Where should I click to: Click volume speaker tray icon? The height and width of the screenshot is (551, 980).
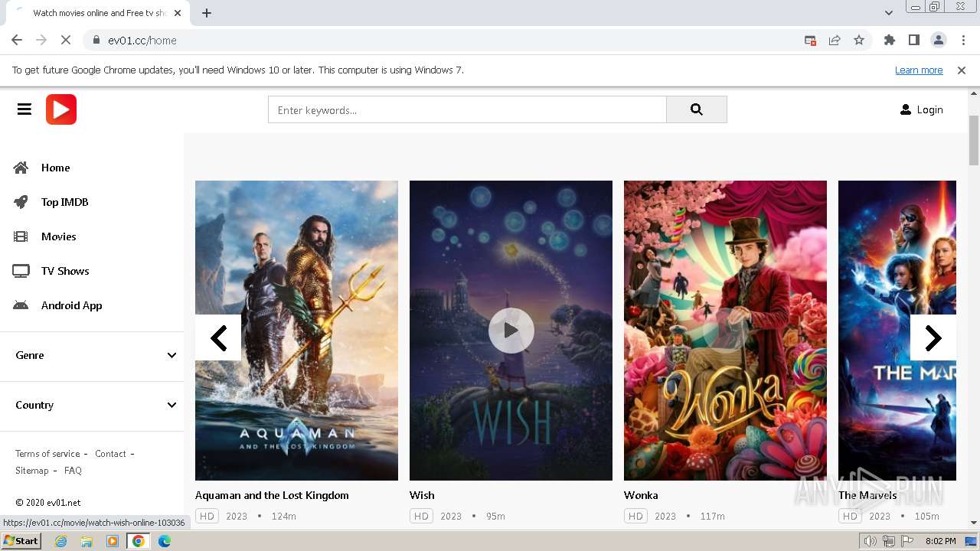[x=871, y=541]
